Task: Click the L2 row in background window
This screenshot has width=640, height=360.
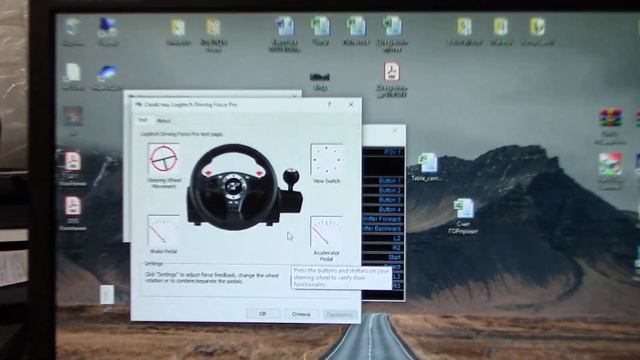Action: [383, 238]
